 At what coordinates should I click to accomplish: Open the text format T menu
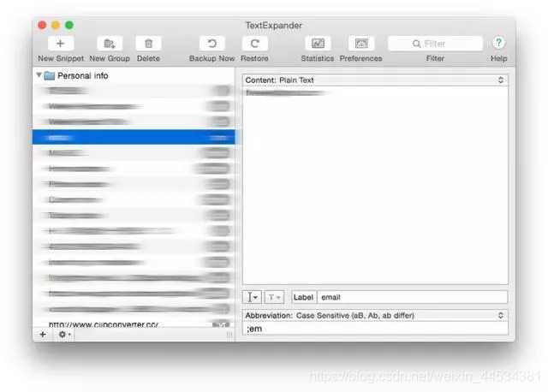click(274, 297)
